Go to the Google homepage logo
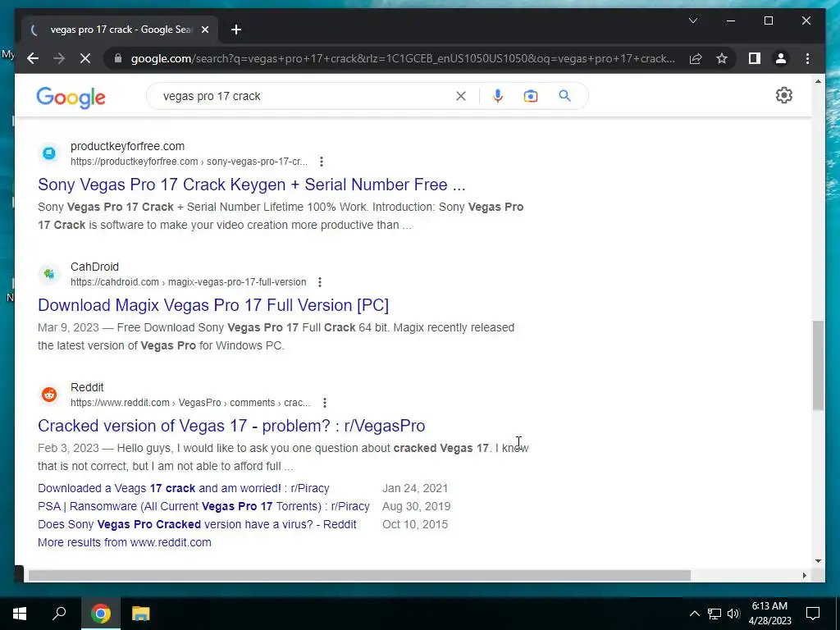 pyautogui.click(x=71, y=98)
